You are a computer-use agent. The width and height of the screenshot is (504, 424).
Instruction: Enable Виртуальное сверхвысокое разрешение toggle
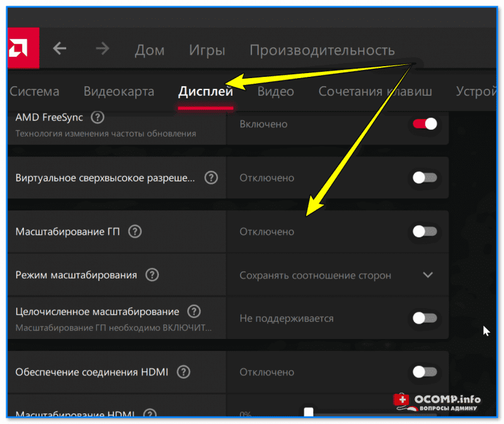click(425, 178)
